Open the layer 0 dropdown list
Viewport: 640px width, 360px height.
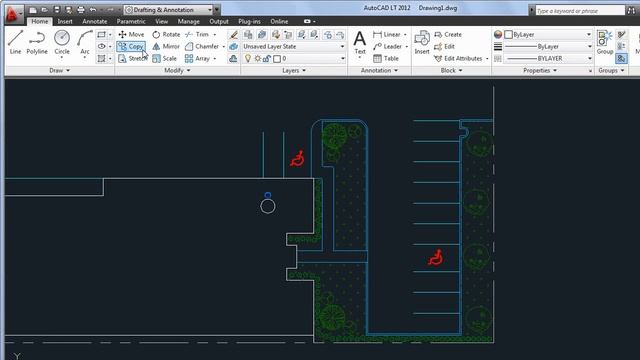click(x=293, y=59)
